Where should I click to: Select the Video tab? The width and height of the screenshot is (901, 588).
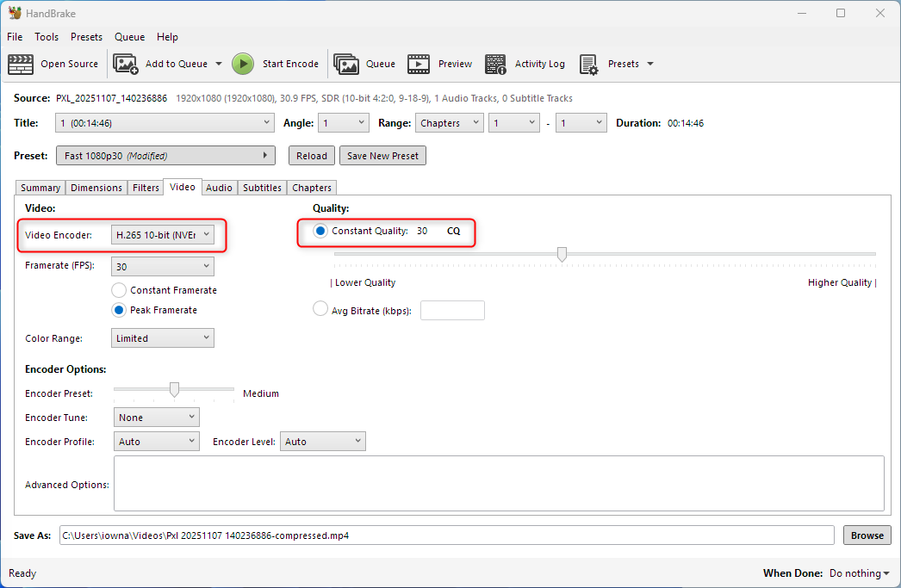point(182,187)
